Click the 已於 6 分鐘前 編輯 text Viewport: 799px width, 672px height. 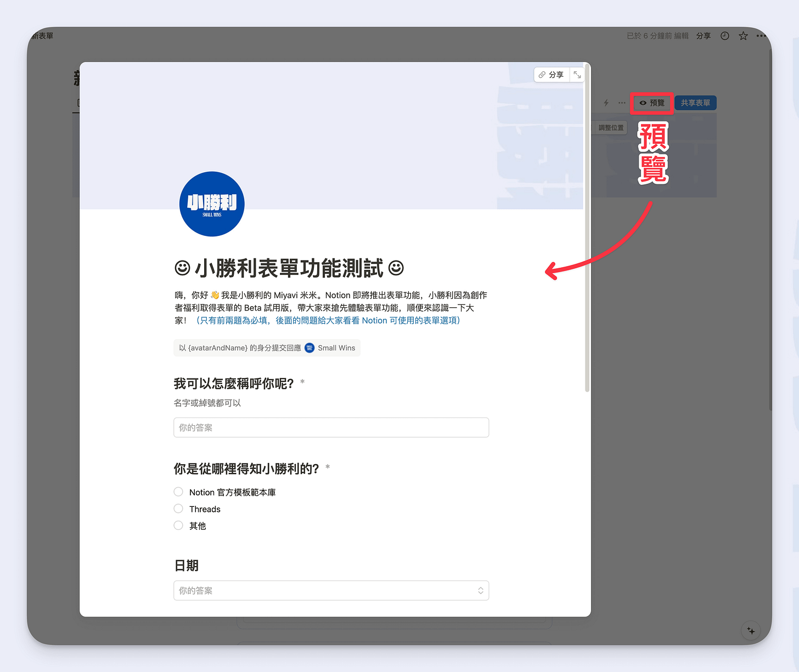(657, 36)
